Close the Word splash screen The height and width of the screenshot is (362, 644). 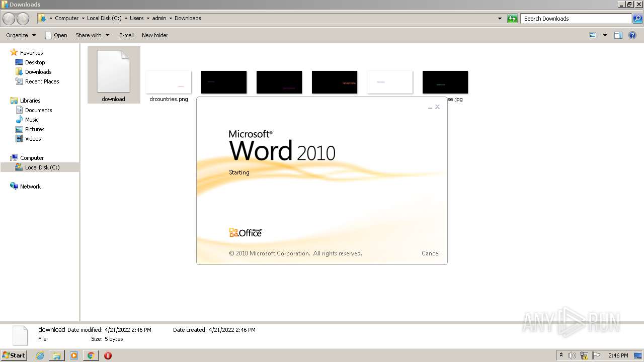[438, 107]
